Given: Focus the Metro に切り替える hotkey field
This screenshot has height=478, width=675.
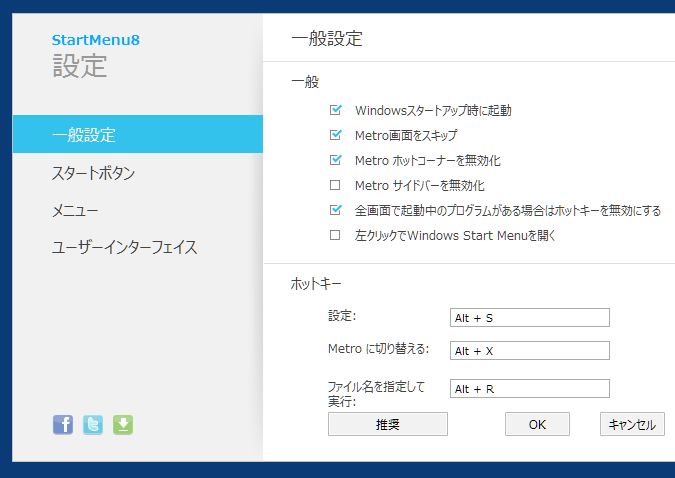Looking at the screenshot, I should point(530,351).
